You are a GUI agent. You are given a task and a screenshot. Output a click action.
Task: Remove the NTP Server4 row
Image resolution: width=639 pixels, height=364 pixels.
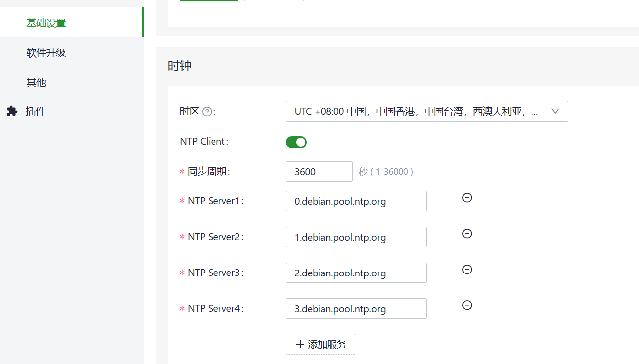tap(467, 305)
